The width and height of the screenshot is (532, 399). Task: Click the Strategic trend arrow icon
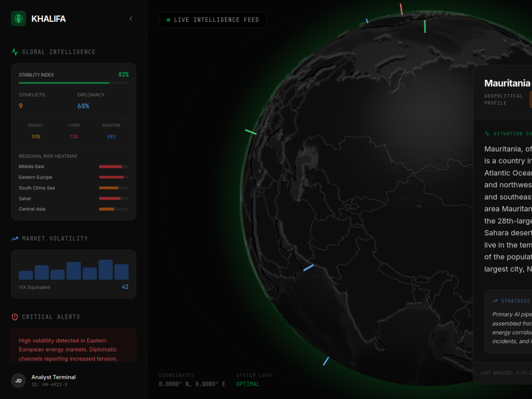point(495,301)
